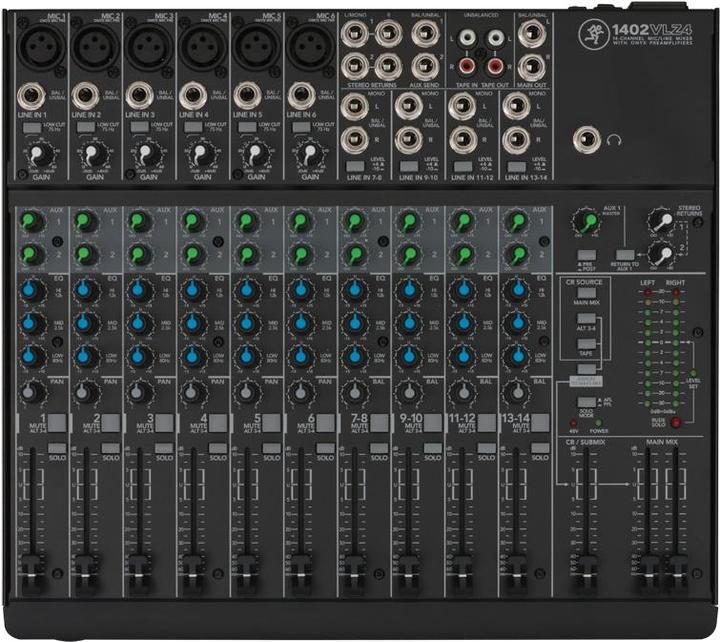Click the Stereo Returns 1 knob
This screenshot has width=720, height=642.
[661, 222]
